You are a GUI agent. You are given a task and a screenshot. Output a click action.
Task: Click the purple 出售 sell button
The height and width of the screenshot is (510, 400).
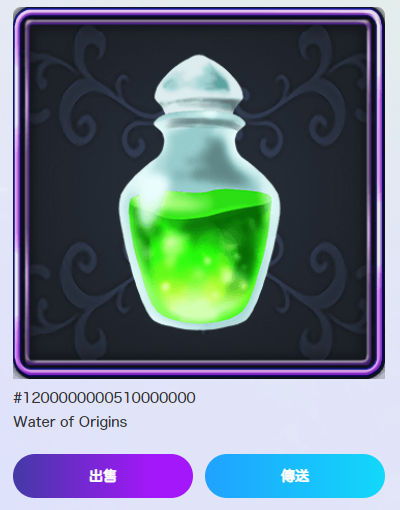(x=103, y=476)
